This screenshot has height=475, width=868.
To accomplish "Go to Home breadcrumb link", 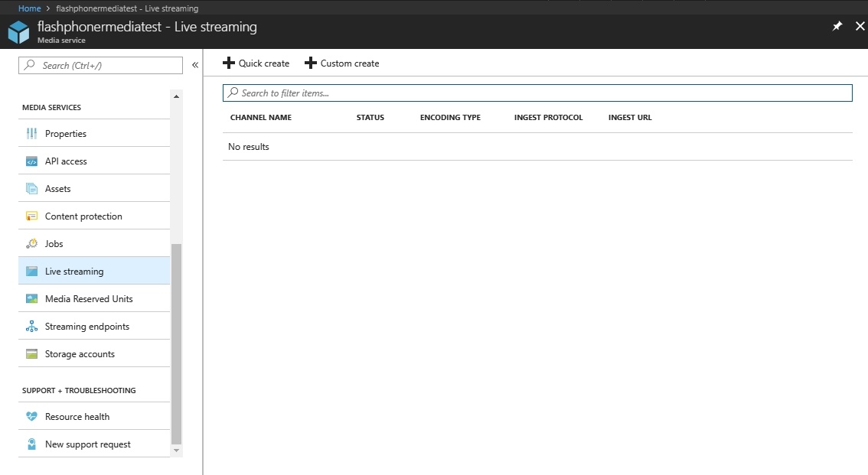I will 29,8.
